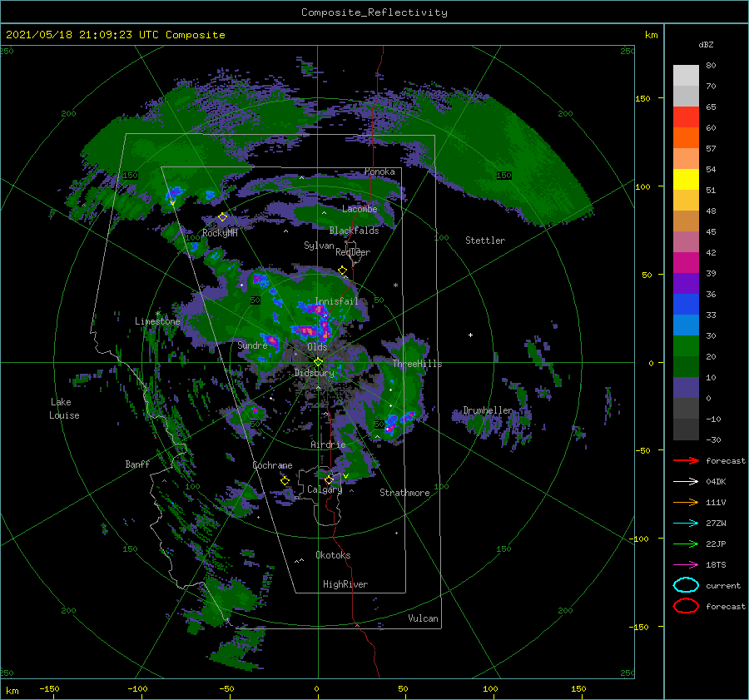Click the ThreeHills label
749x700 pixels.
(417, 364)
